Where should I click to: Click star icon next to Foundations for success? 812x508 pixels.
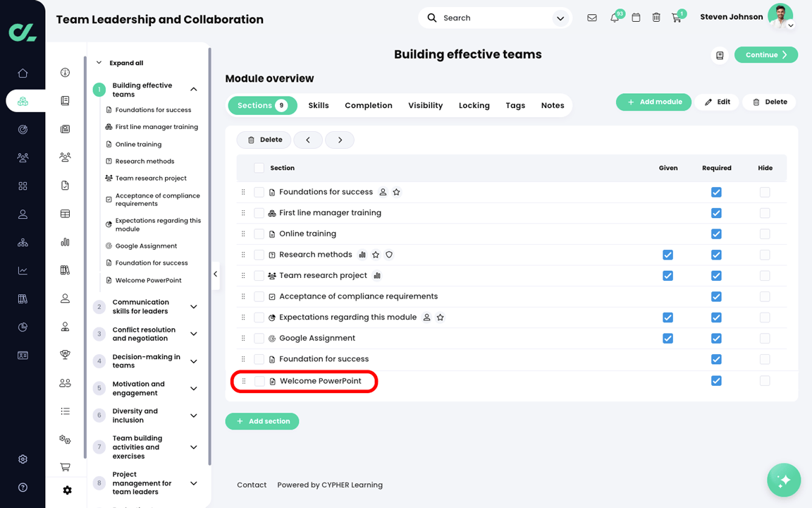[397, 193]
